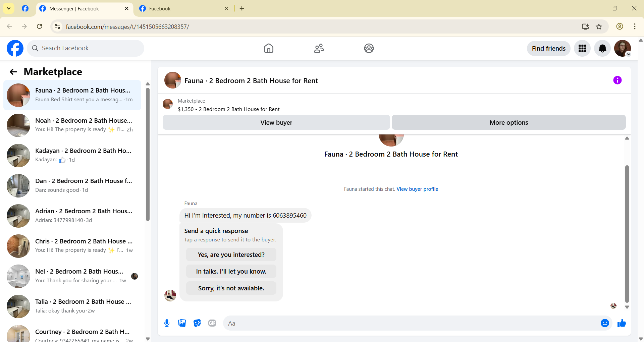Open Chrome profile icon

point(620,26)
